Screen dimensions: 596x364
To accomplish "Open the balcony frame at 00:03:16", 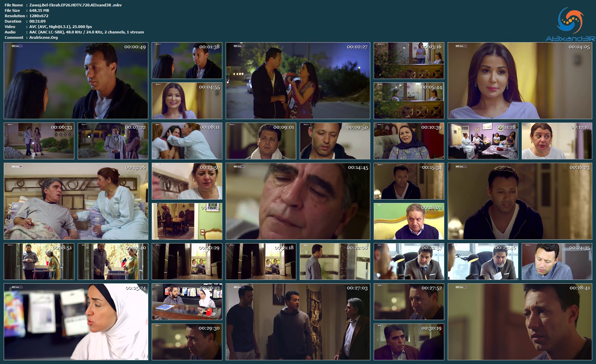I will pos(409,60).
